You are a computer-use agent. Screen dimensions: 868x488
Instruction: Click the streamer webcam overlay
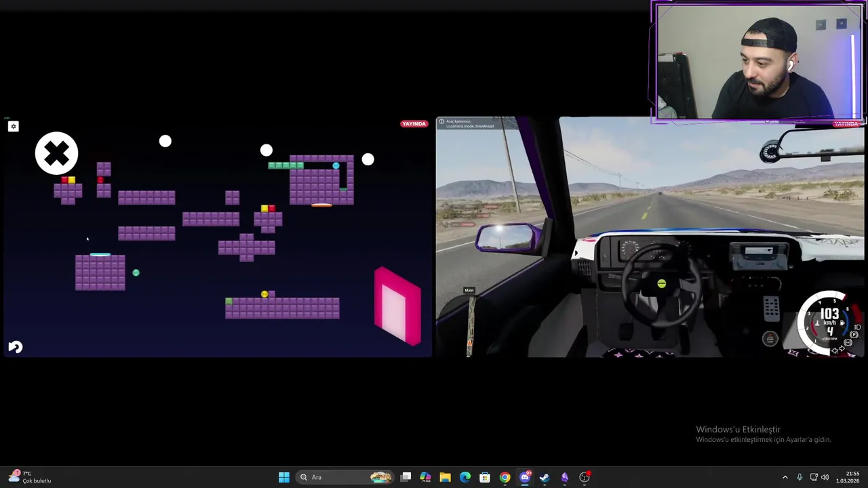click(758, 62)
